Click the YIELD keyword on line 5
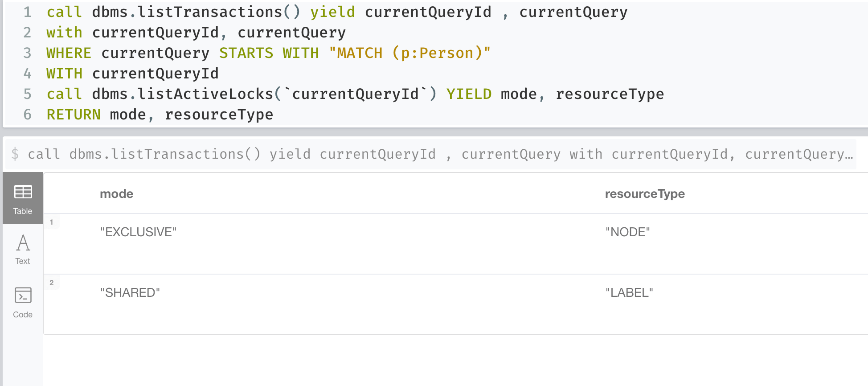 [x=469, y=94]
